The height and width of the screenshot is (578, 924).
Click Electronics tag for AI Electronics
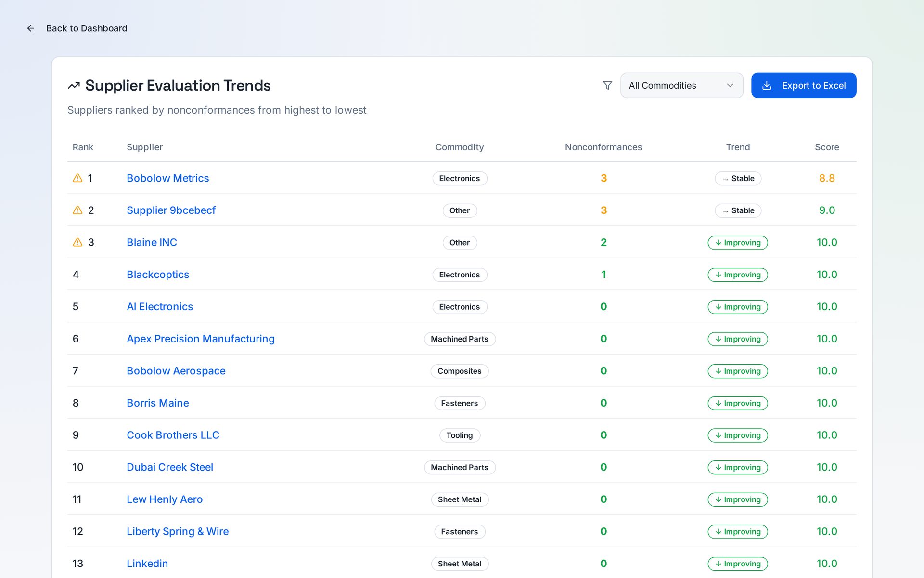point(460,307)
